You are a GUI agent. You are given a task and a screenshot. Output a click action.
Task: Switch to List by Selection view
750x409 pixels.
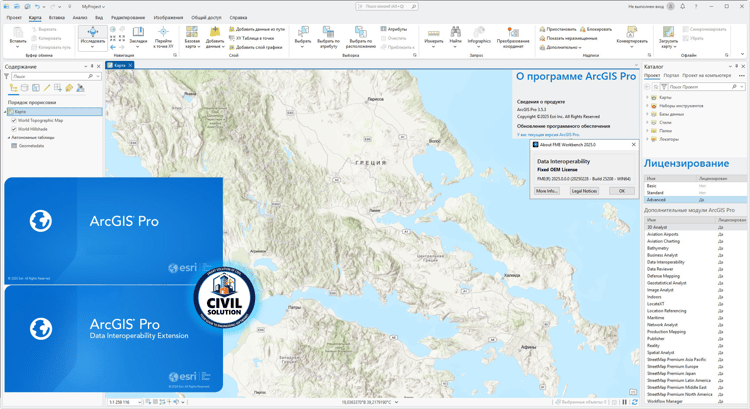pyautogui.click(x=36, y=88)
